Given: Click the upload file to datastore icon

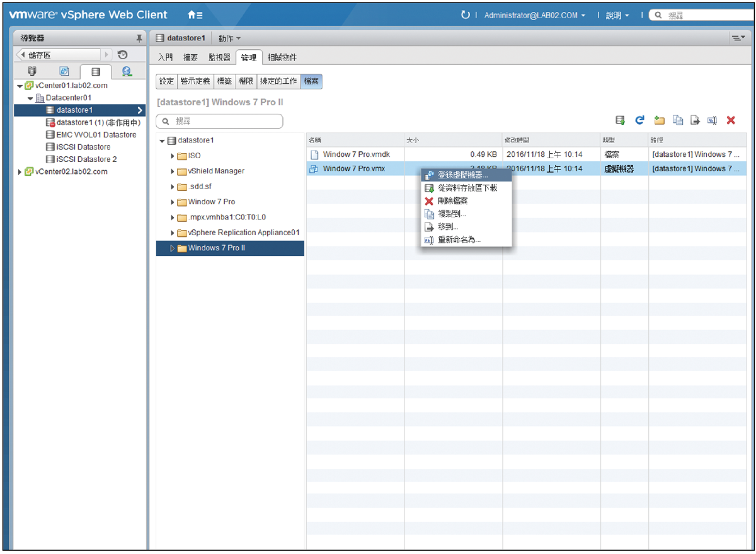Looking at the screenshot, I should tap(621, 120).
